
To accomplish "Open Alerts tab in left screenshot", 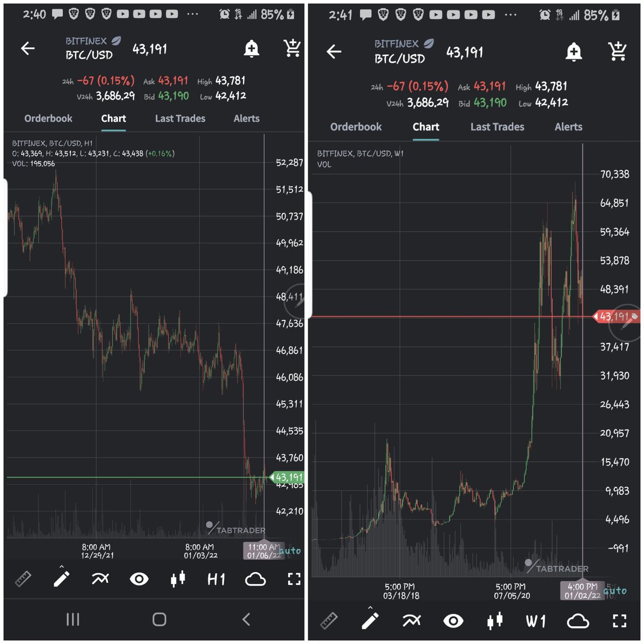I will click(x=246, y=119).
